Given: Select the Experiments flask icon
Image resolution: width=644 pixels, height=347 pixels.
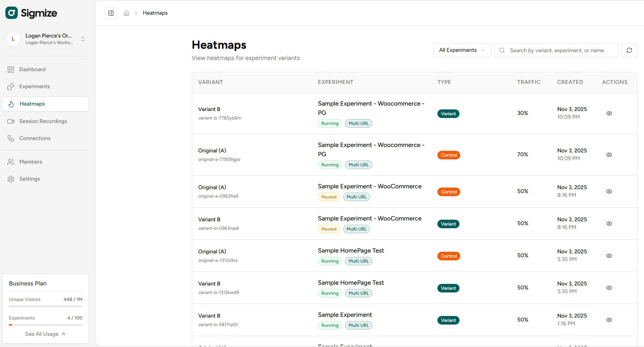Looking at the screenshot, I should coord(11,86).
